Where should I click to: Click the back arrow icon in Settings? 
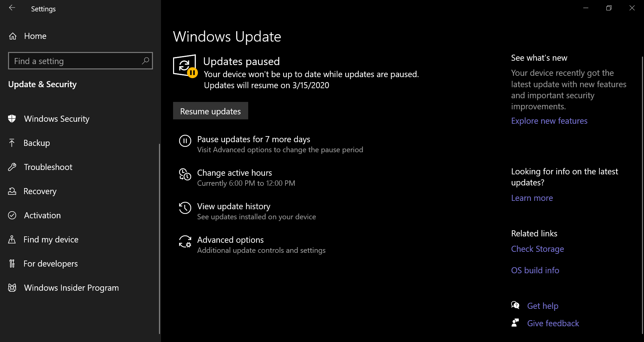12,8
